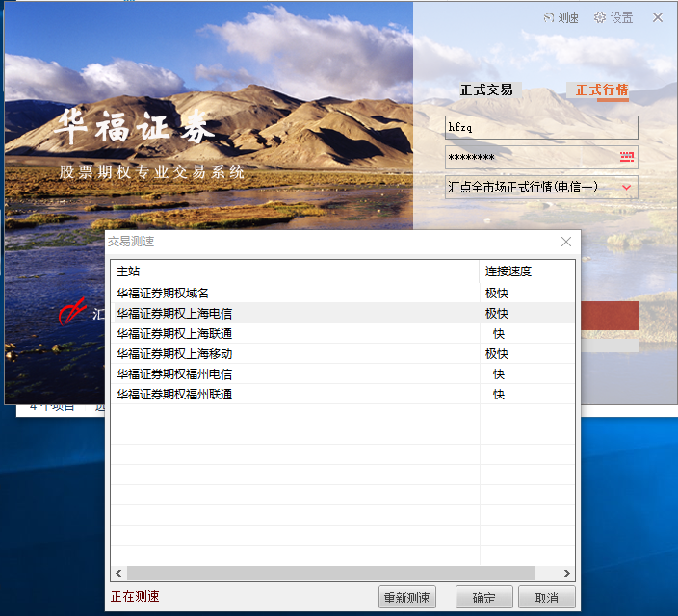Open the soft keyboard icon in password field
This screenshot has height=616, width=678.
(x=627, y=157)
